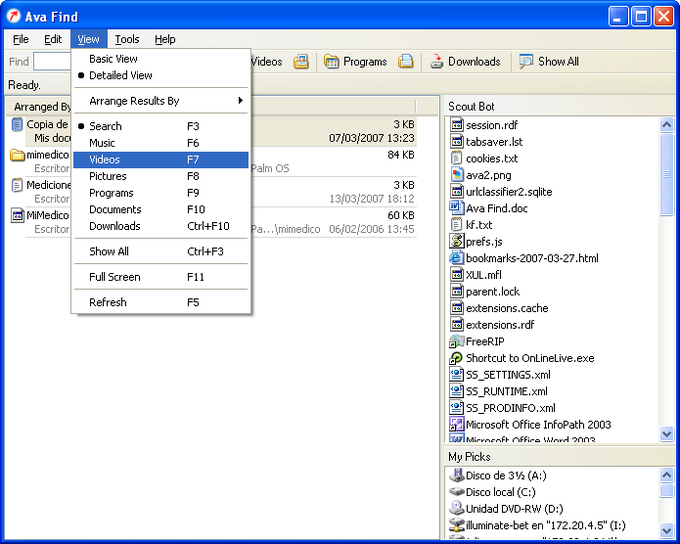Screen dimensions: 680x544
Task: Click the FreeRIP shortcut icon
Action: [x=456, y=341]
